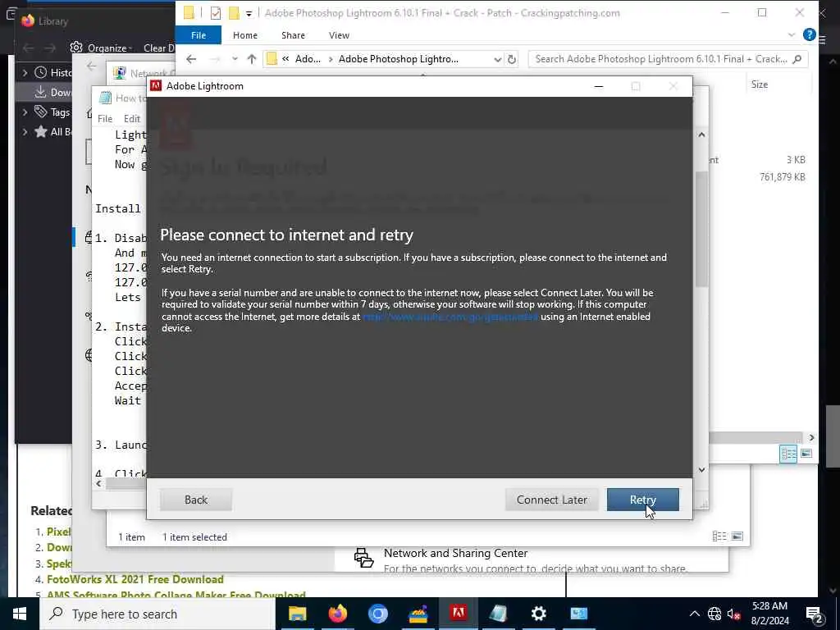
Task: Open the File tab in File Explorer
Action: (199, 35)
